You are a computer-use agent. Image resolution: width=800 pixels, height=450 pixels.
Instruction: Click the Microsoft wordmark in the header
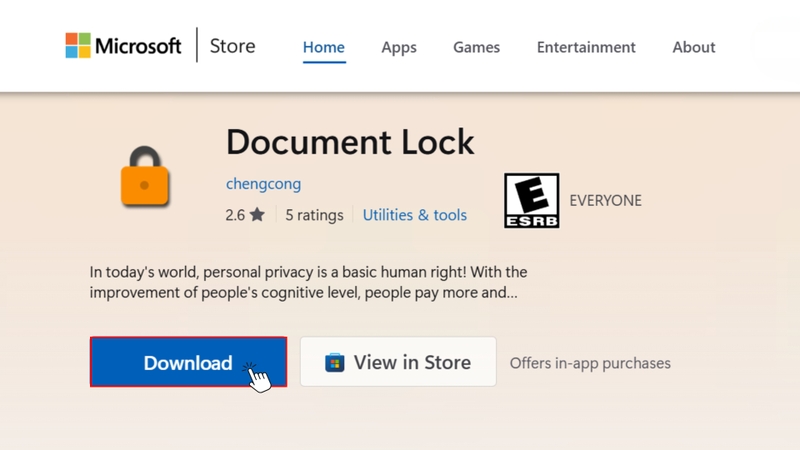point(138,47)
